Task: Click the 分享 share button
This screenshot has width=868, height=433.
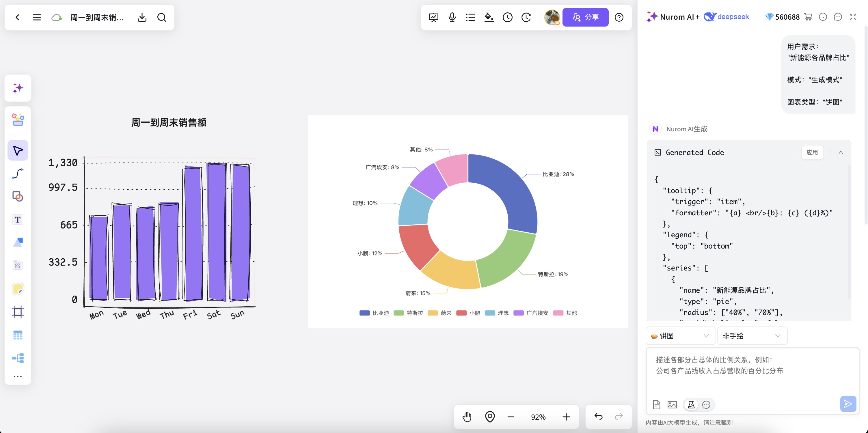Action: coord(585,17)
